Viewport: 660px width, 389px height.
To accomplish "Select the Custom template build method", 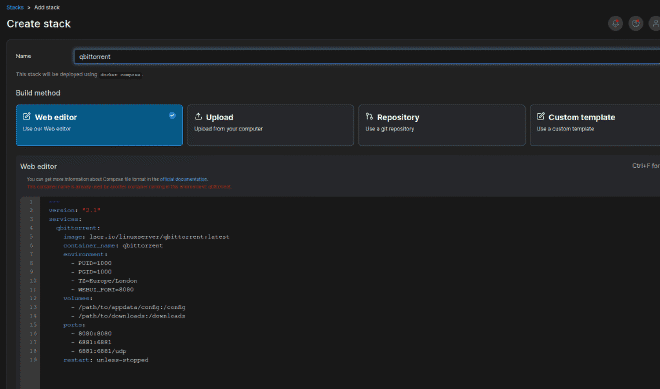I will click(x=595, y=125).
